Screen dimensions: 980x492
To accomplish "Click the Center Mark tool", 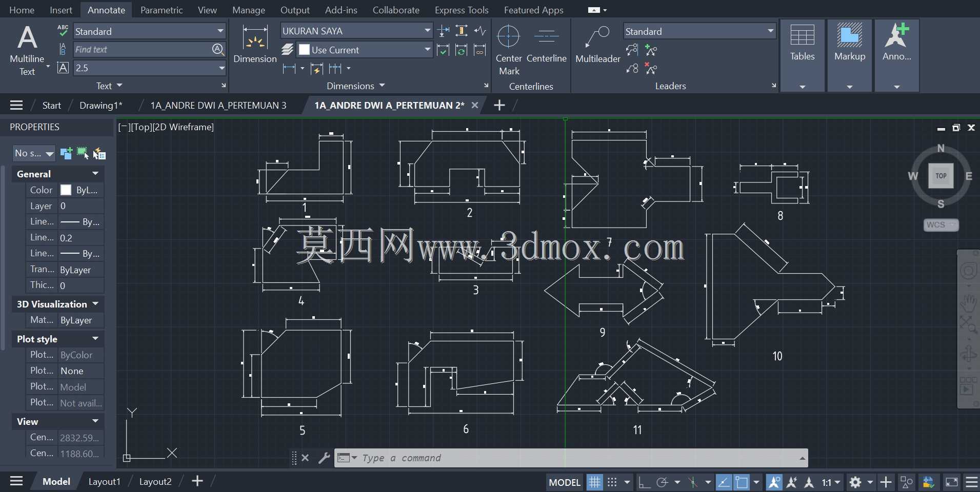I will (509, 50).
